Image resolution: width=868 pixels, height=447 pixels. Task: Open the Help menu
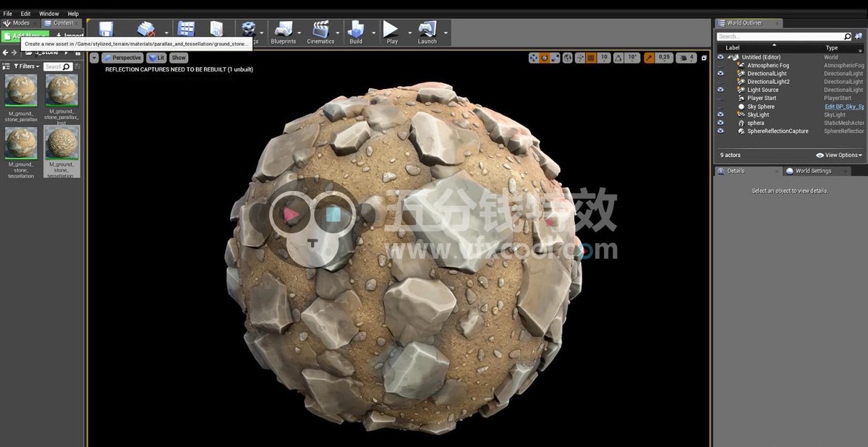(x=73, y=14)
